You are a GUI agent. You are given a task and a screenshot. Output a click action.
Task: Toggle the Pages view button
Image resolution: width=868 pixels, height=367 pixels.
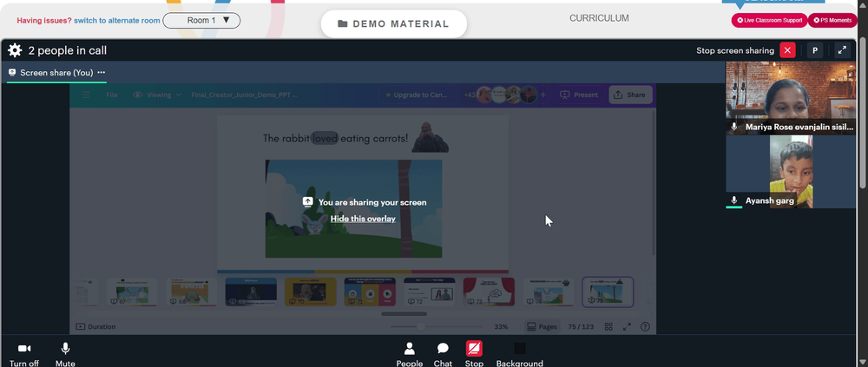[x=542, y=326]
